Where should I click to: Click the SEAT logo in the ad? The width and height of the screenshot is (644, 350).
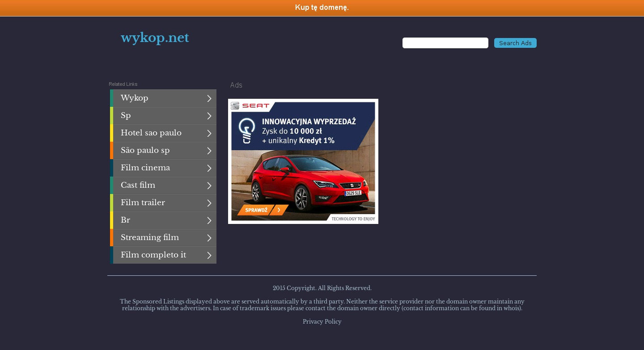tap(250, 106)
